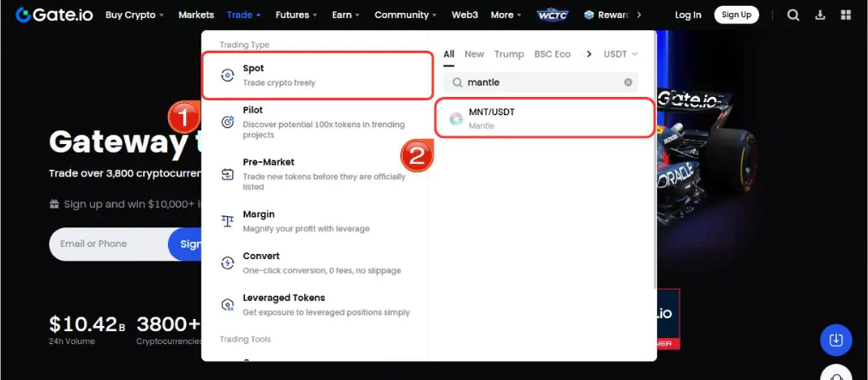This screenshot has height=380, width=868.
Task: Click the blue Sign up button beside email field
Action: click(x=185, y=244)
